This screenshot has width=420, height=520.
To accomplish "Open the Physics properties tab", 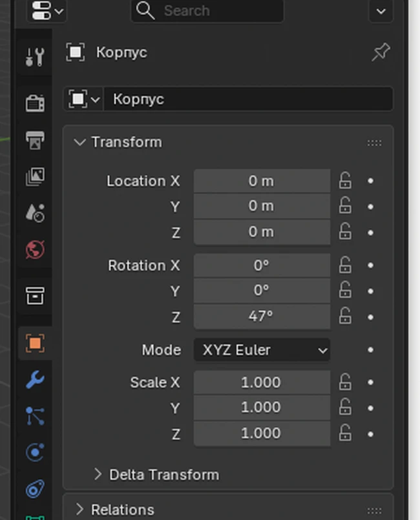I will tap(35, 452).
